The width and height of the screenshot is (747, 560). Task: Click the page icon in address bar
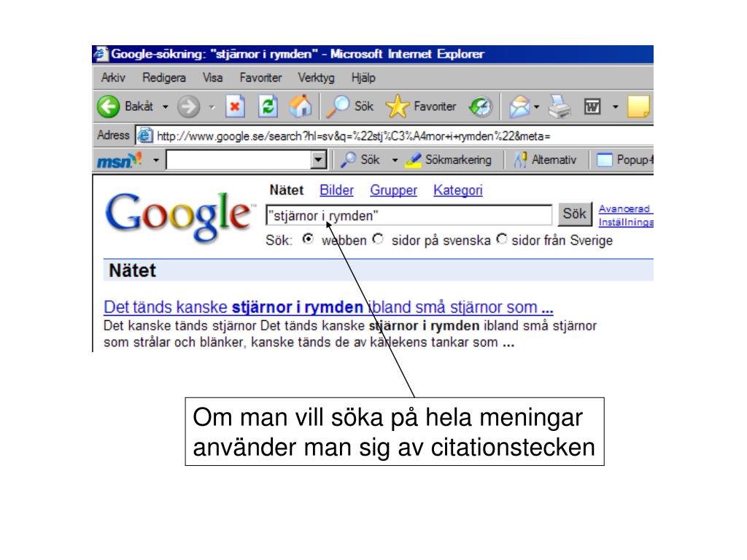(x=145, y=136)
